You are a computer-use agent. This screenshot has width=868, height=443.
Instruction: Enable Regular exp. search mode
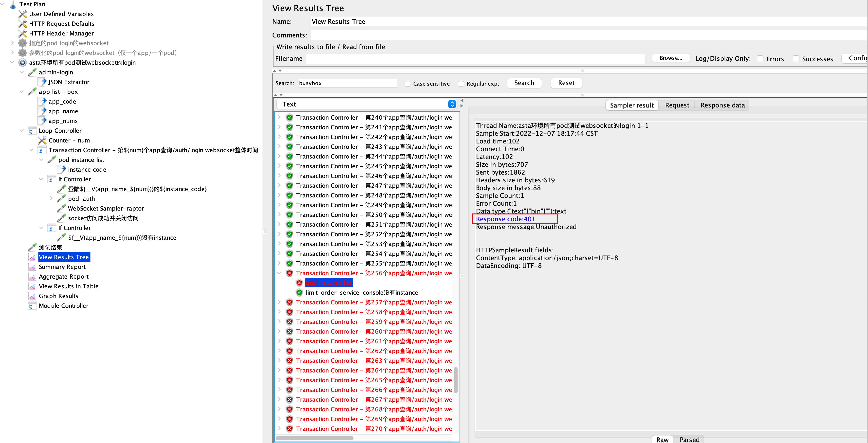tap(461, 84)
